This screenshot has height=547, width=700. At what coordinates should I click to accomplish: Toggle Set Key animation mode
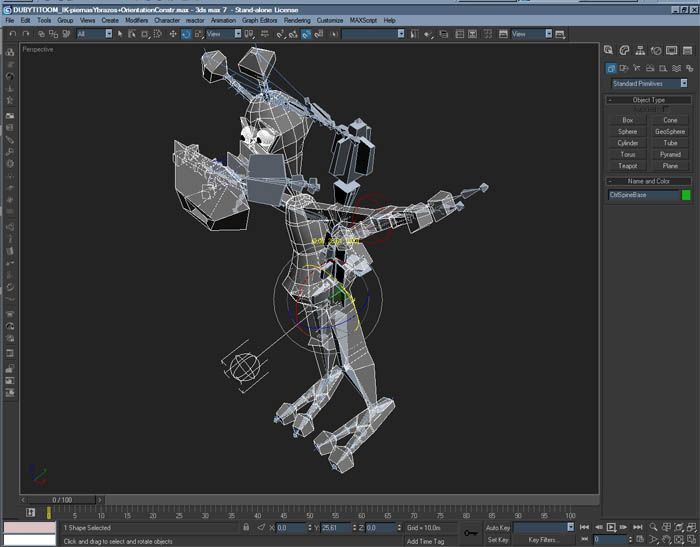(x=498, y=539)
